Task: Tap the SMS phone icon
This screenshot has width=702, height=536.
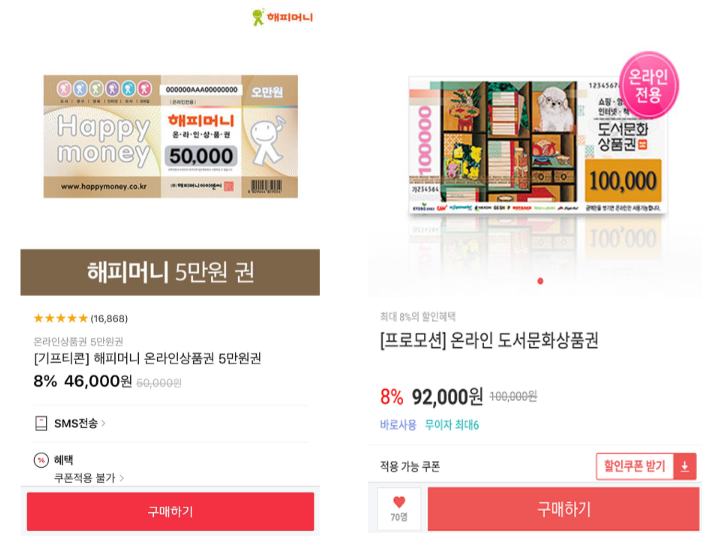Action: point(41,424)
